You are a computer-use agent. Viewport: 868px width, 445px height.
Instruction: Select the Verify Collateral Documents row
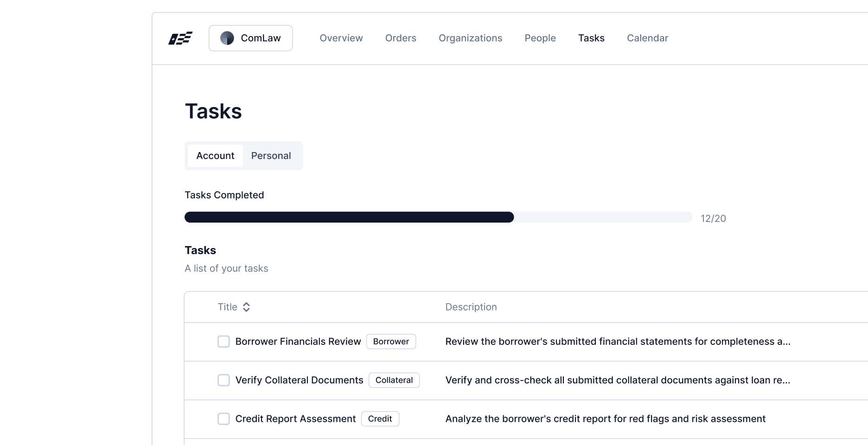tap(299, 380)
